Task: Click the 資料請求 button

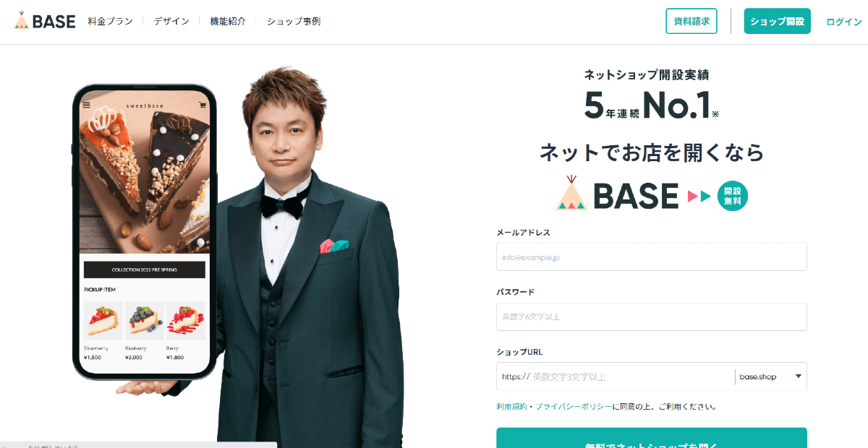Action: tap(692, 21)
